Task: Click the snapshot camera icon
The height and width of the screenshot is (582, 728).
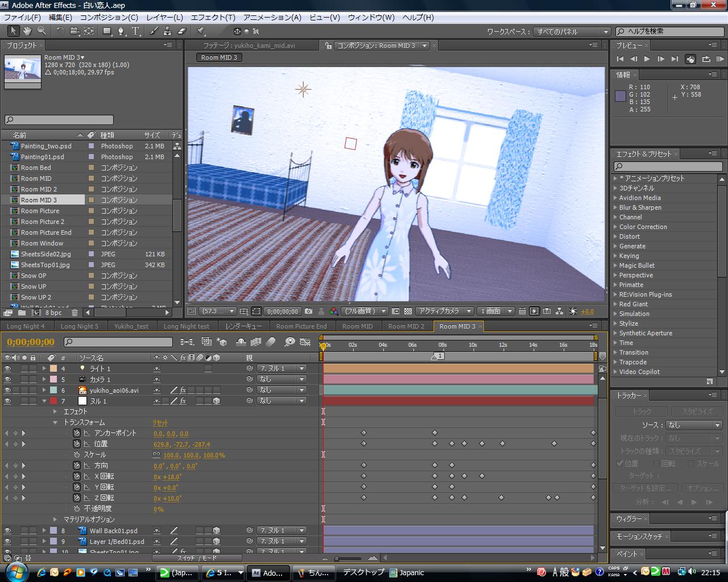Action: (x=308, y=311)
